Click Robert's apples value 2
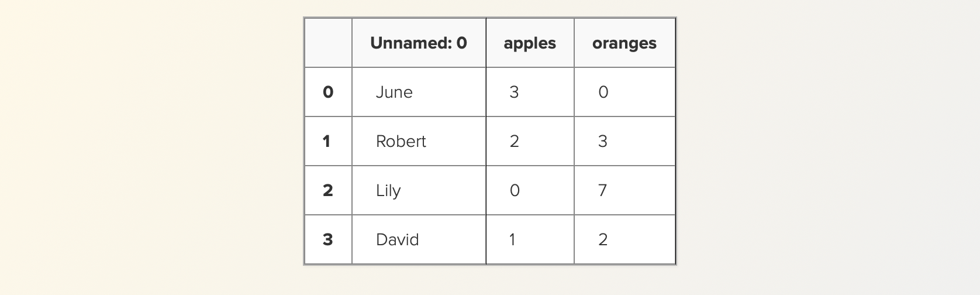 530,141
